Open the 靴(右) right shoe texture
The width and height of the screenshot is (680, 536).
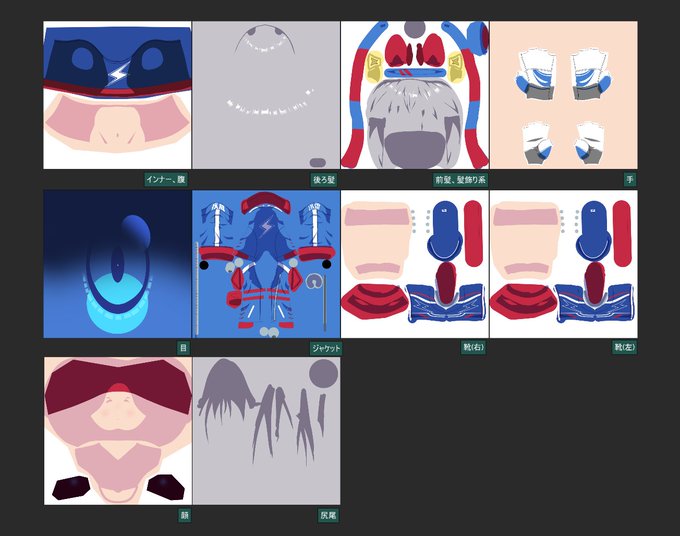415,264
